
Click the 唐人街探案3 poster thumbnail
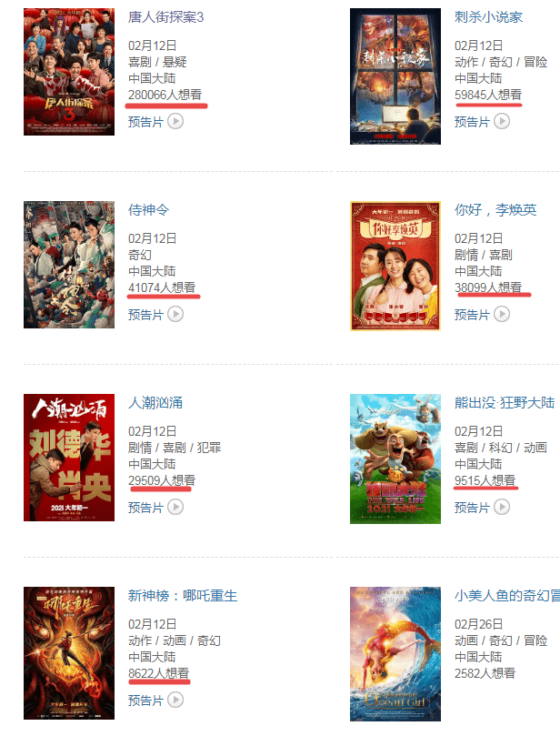[x=69, y=72]
